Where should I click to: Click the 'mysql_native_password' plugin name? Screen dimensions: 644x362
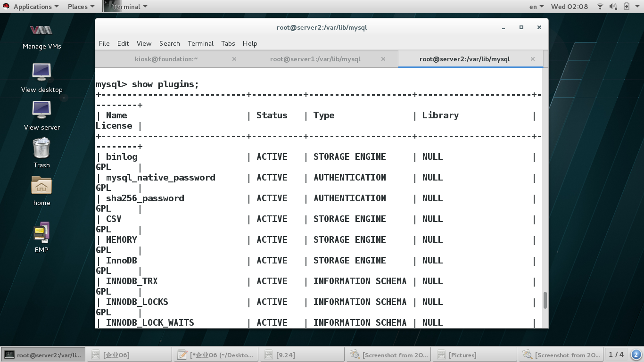[x=161, y=178]
